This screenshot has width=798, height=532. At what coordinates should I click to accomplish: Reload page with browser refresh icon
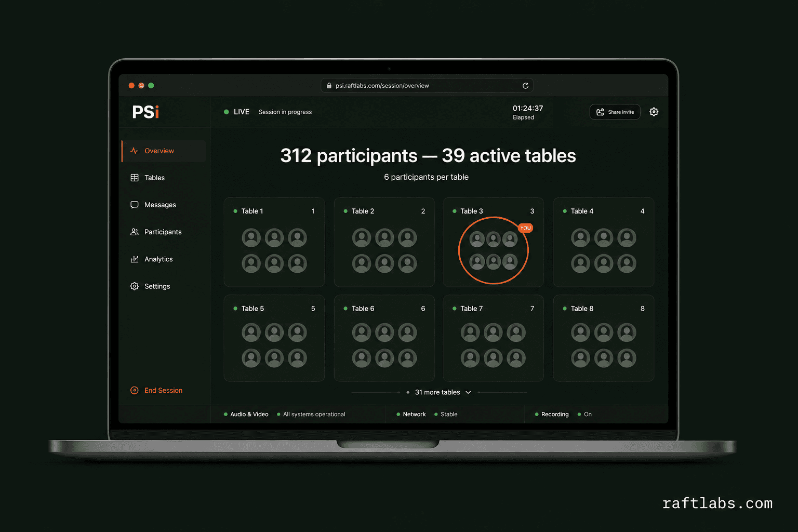[525, 86]
